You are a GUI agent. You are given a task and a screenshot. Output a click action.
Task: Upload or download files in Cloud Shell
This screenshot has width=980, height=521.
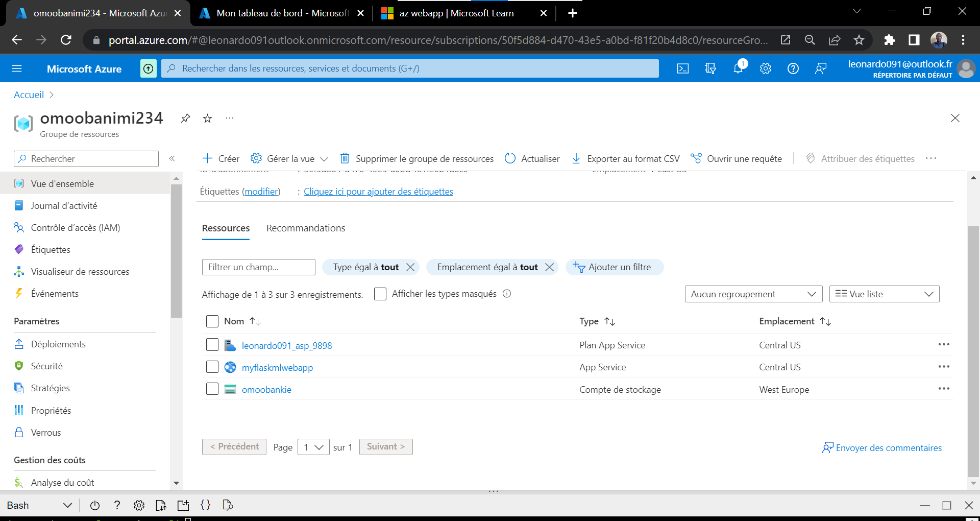161,505
